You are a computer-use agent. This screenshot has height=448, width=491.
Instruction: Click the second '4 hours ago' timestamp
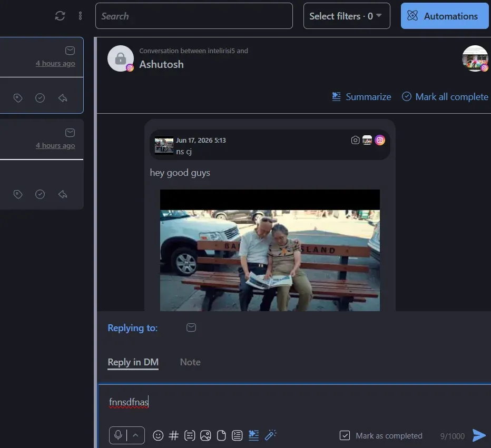coord(55,145)
